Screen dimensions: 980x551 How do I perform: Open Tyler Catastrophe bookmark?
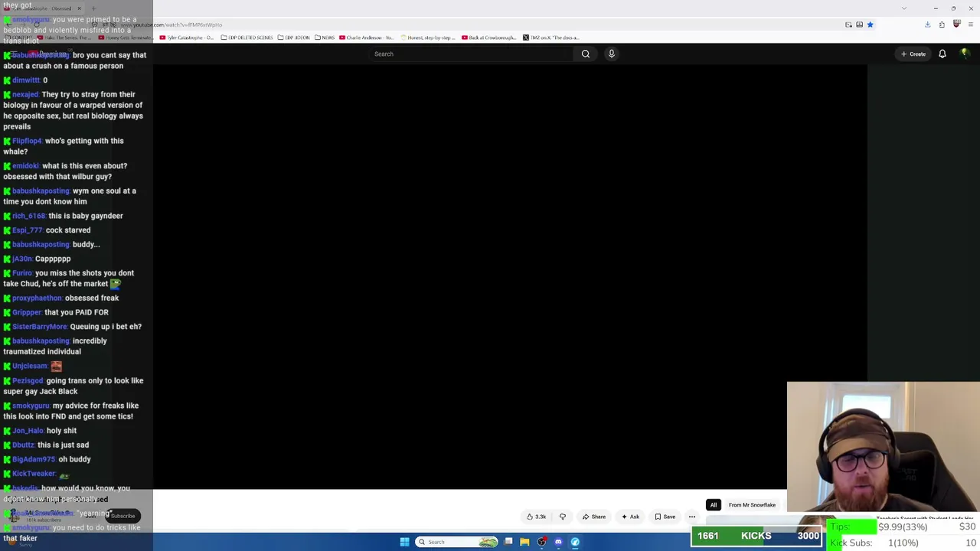188,37
